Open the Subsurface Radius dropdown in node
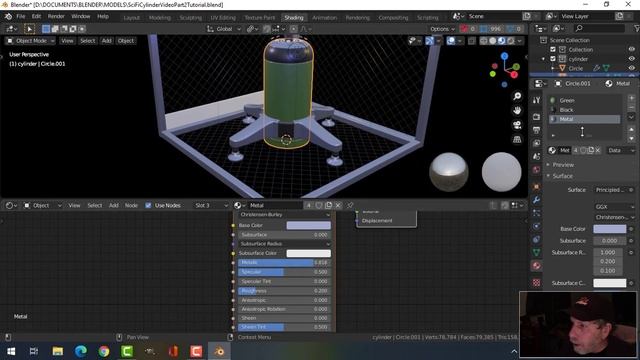The image size is (640, 360). 284,244
